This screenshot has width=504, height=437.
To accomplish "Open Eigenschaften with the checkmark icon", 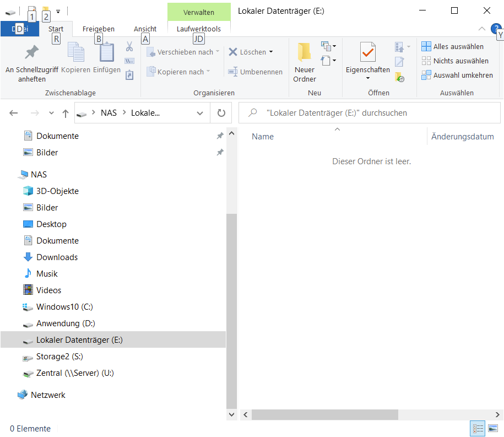I will pyautogui.click(x=368, y=52).
